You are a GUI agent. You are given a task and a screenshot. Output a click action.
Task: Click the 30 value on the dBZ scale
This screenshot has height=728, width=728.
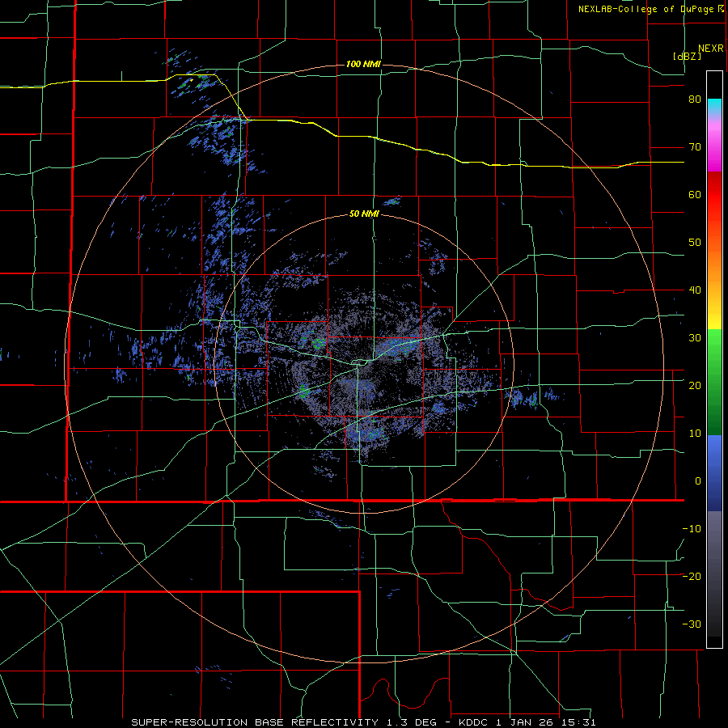pos(695,337)
